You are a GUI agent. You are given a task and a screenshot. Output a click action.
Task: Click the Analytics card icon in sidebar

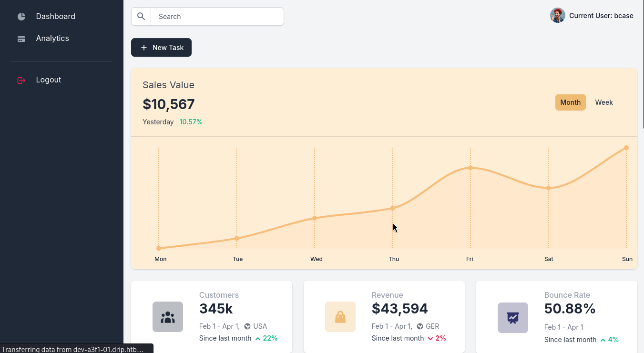pos(21,39)
